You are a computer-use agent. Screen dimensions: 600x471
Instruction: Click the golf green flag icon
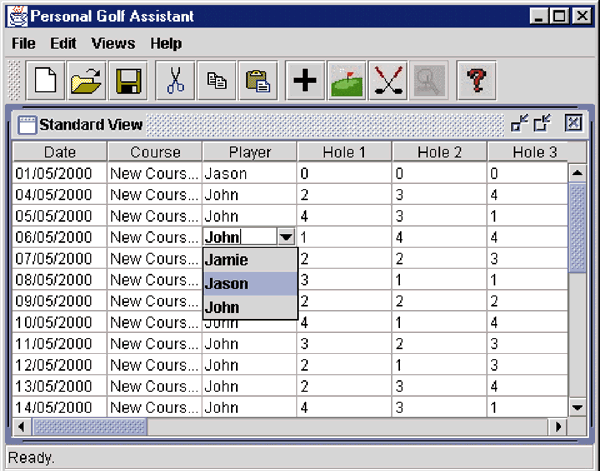pos(347,81)
